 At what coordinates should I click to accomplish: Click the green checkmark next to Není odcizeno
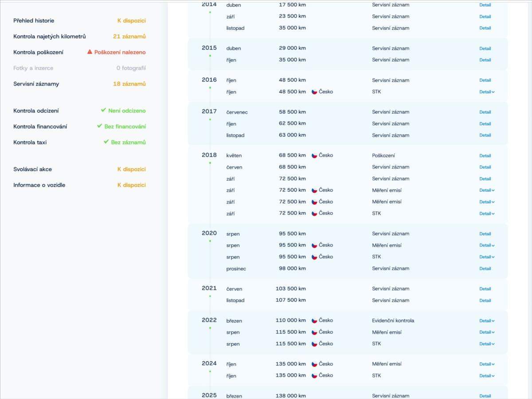[x=103, y=110]
